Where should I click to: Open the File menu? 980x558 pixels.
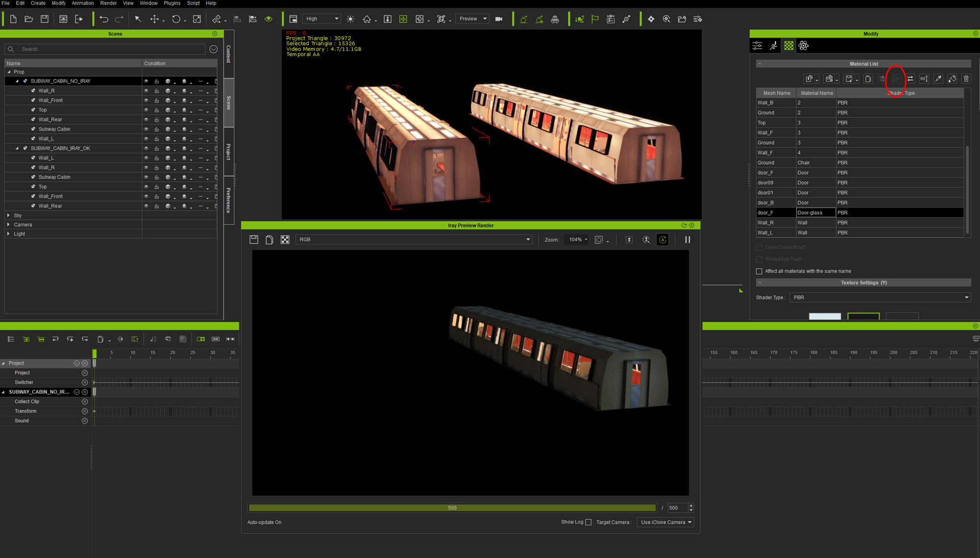coord(5,3)
